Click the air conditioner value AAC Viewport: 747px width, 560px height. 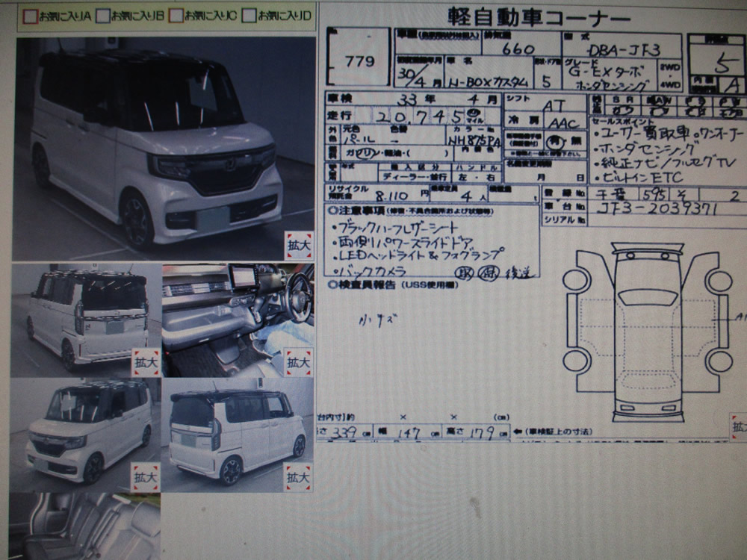pyautogui.click(x=563, y=123)
